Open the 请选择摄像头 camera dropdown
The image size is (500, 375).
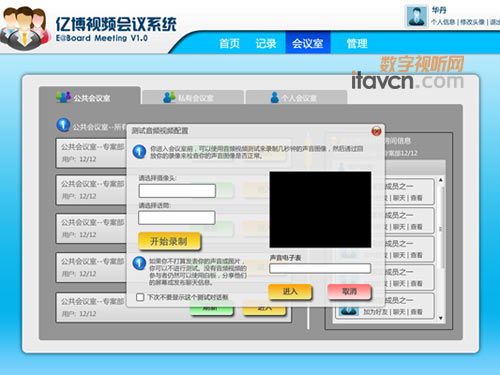point(177,191)
